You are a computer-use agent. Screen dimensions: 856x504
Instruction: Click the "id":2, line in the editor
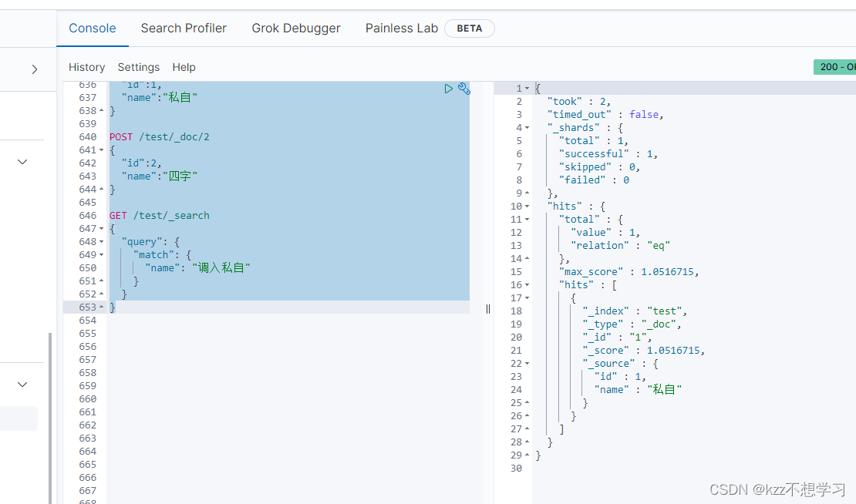[x=141, y=163]
